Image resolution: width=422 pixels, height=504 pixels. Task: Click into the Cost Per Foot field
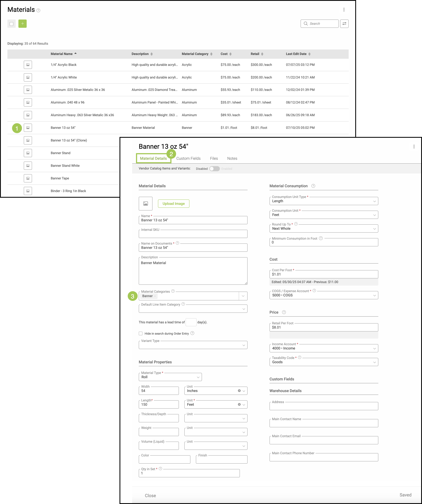pyautogui.click(x=324, y=274)
